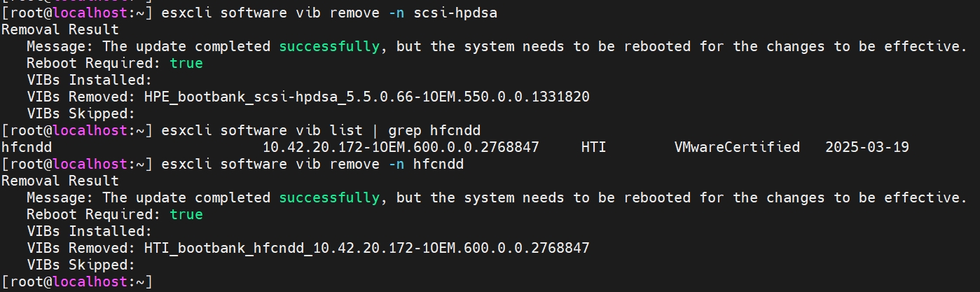Click the HPE_bootbank_scsi-hpdsa removed VIB name
This screenshot has height=292, width=980.
pos(366,97)
